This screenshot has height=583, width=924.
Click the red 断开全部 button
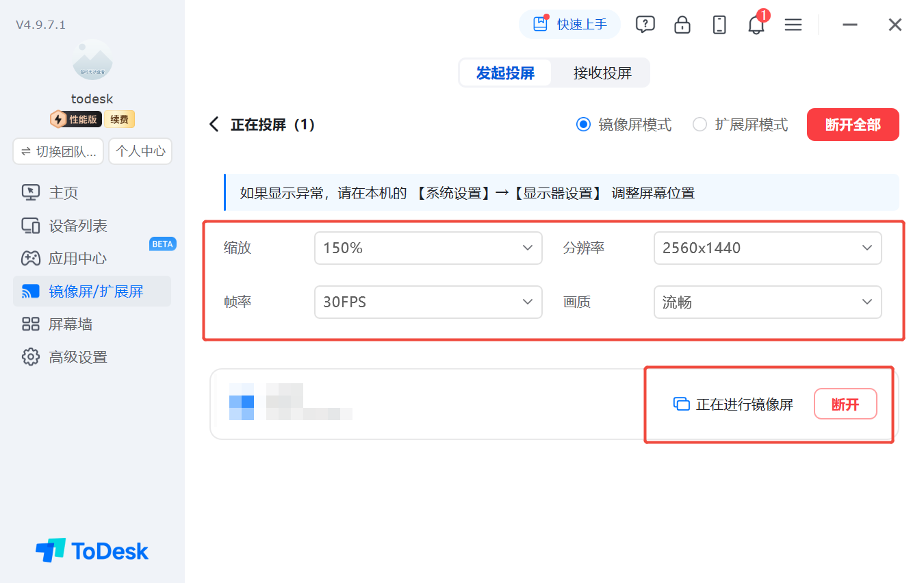tap(853, 125)
